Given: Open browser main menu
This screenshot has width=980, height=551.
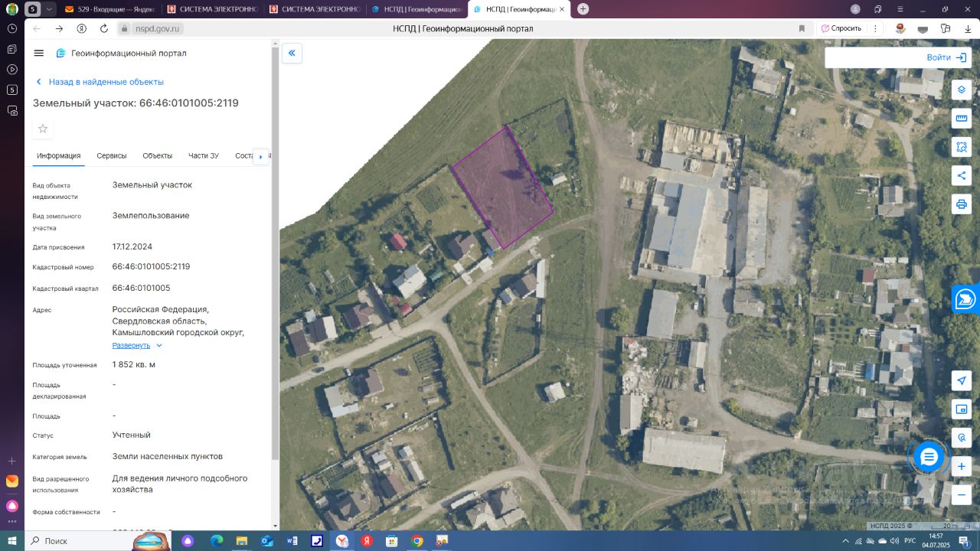Looking at the screenshot, I should [x=900, y=9].
